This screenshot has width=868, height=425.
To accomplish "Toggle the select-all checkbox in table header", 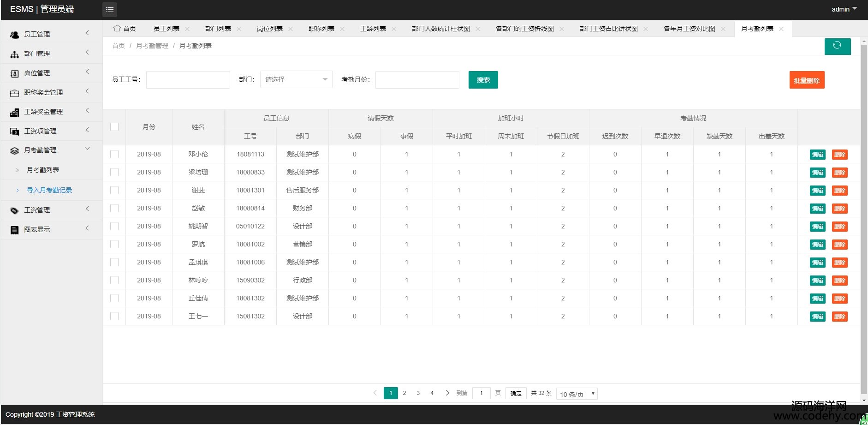I will click(114, 127).
